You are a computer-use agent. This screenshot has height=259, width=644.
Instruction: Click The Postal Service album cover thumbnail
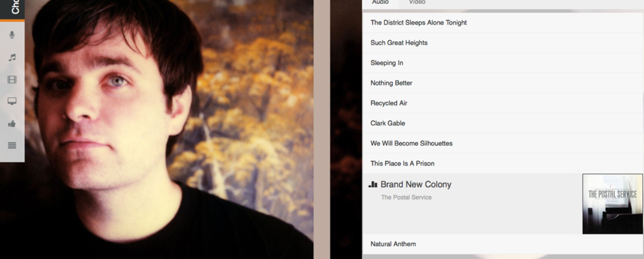(x=612, y=204)
